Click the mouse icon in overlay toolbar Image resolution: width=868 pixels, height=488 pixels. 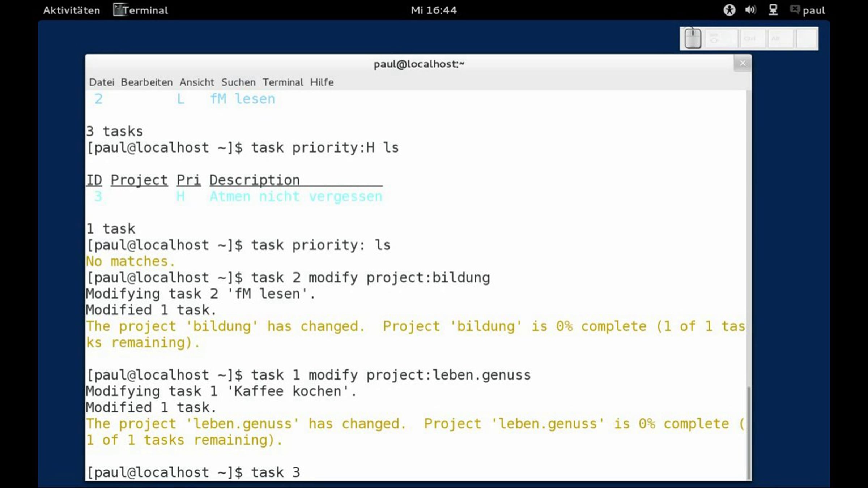693,39
